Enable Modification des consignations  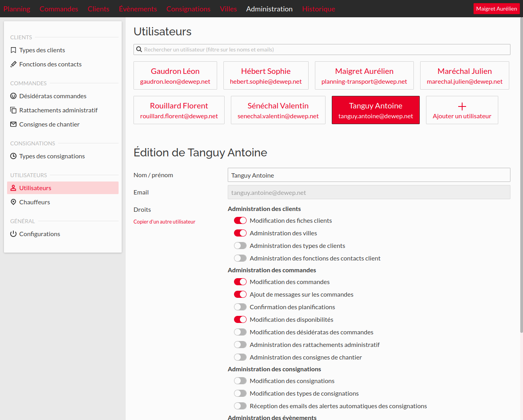point(240,381)
